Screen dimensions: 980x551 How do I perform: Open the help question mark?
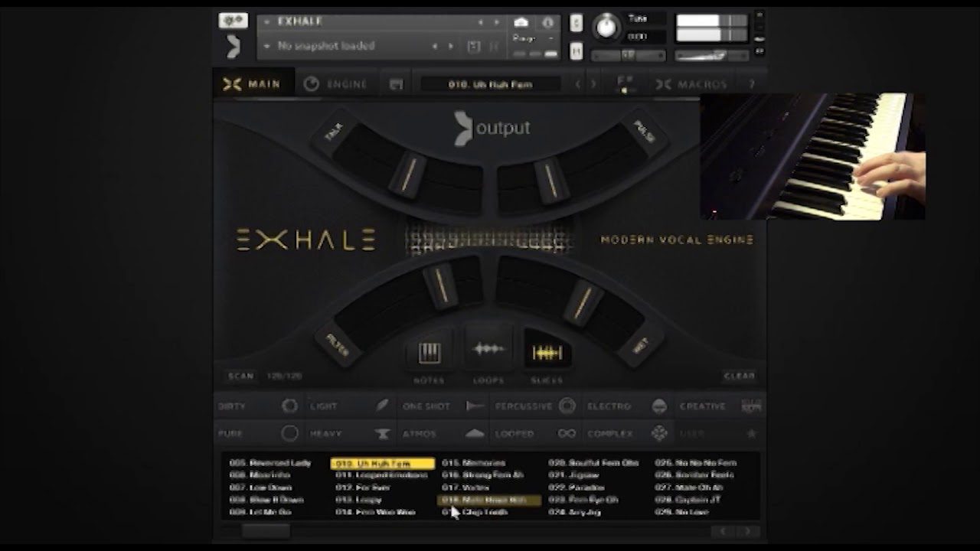tap(751, 84)
